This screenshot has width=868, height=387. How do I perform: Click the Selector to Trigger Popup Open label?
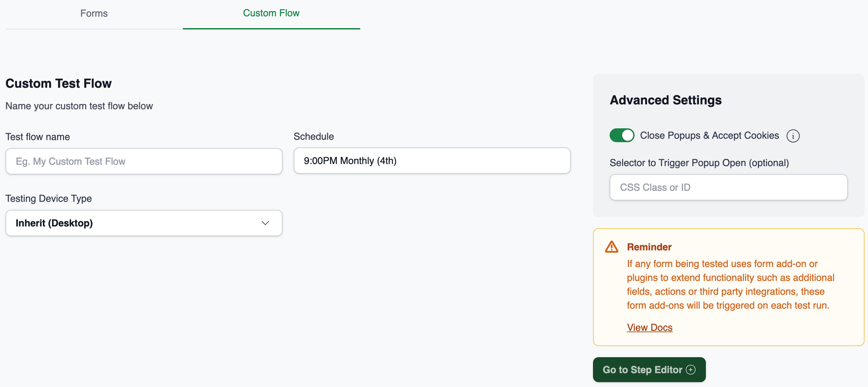pyautogui.click(x=699, y=163)
